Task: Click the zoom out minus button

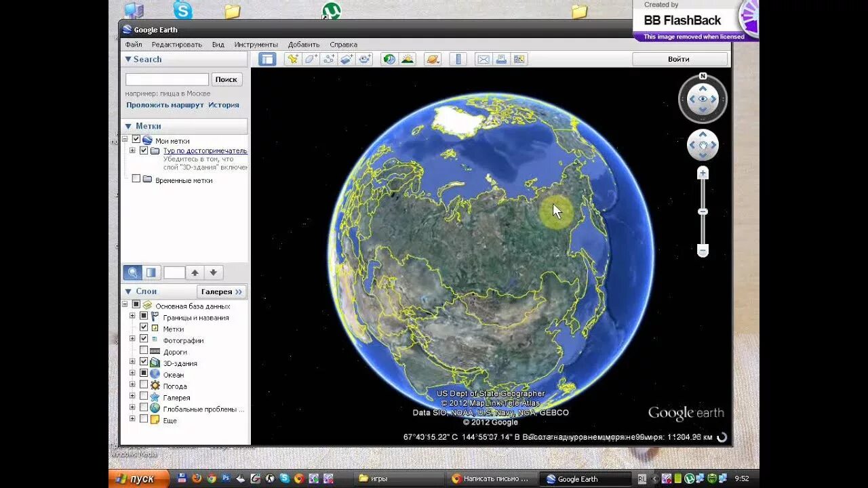Action: coord(703,251)
